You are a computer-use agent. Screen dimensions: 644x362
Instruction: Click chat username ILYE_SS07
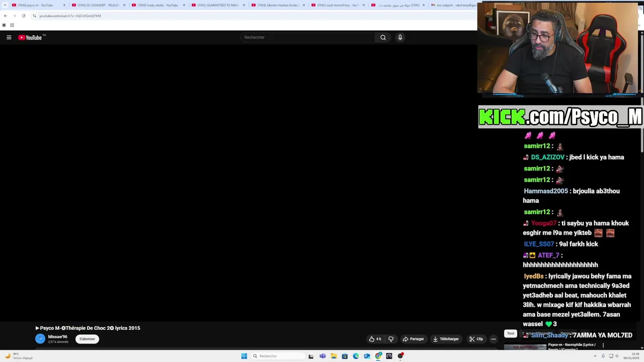pyautogui.click(x=539, y=244)
